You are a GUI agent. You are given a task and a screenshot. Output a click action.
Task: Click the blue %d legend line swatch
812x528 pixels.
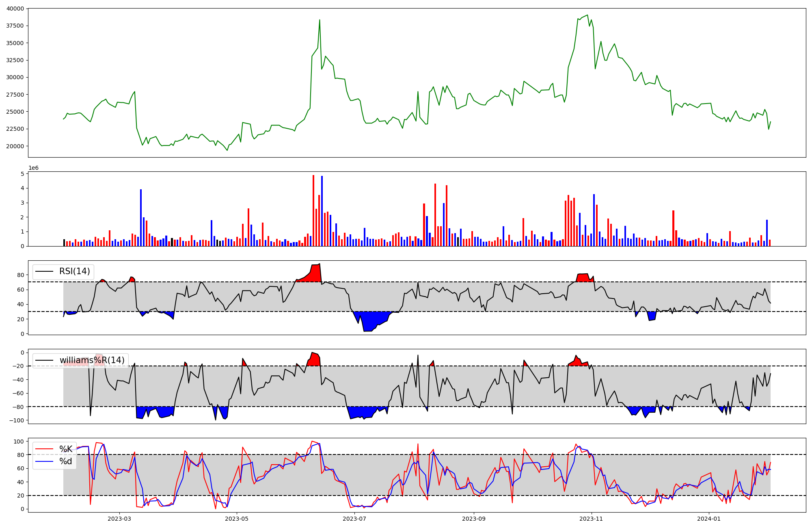click(44, 461)
